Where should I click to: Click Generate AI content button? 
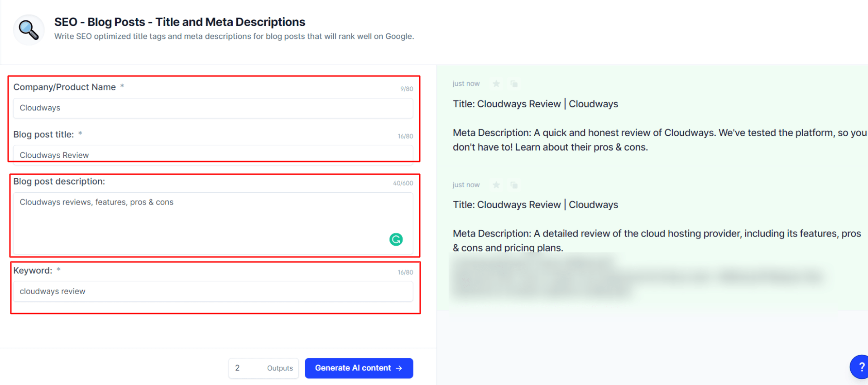359,368
